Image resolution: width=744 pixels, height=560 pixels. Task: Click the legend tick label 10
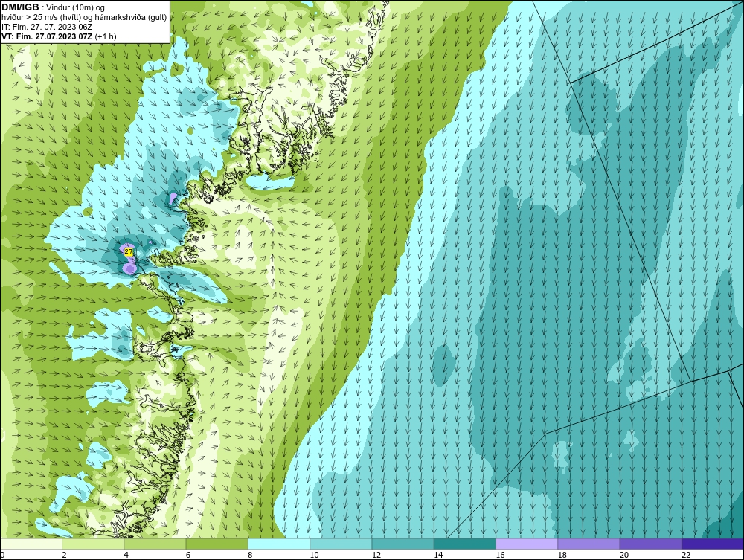pos(315,556)
